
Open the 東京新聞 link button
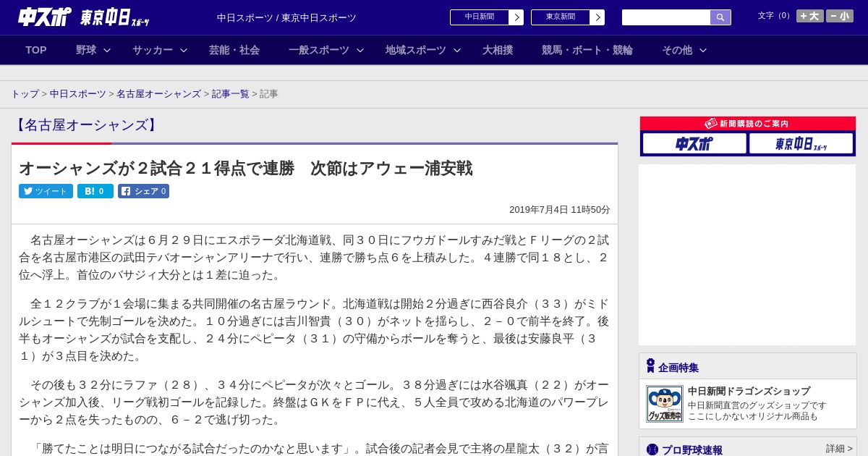pyautogui.click(x=561, y=17)
